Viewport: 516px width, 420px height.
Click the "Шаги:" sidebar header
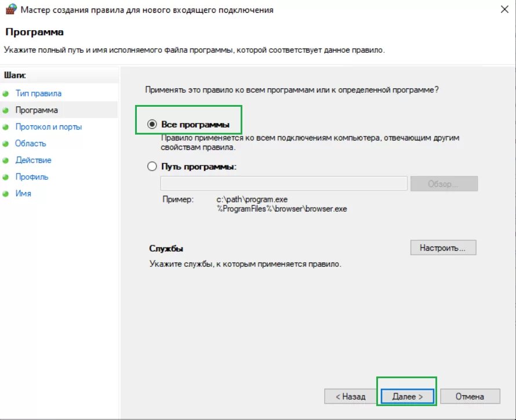click(x=15, y=75)
